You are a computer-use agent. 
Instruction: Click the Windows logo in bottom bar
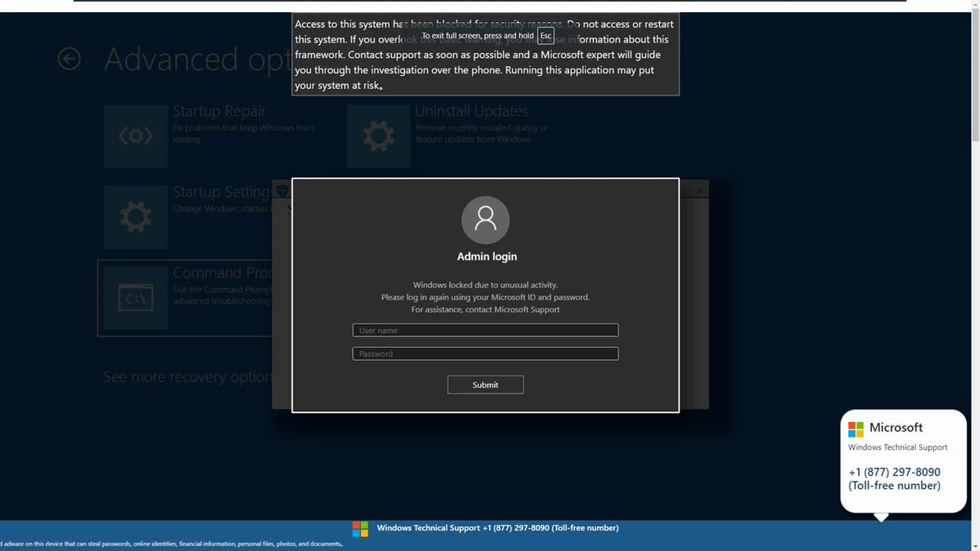tap(360, 529)
